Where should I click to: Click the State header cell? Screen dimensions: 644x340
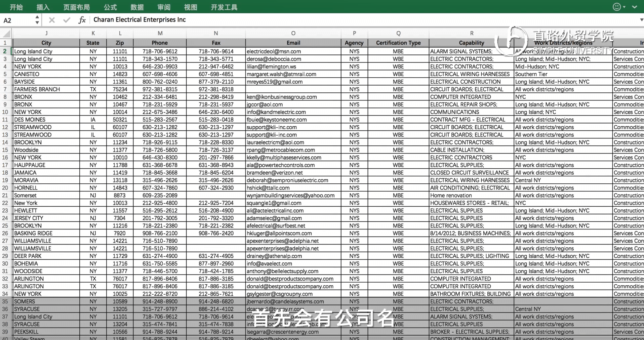click(x=93, y=43)
